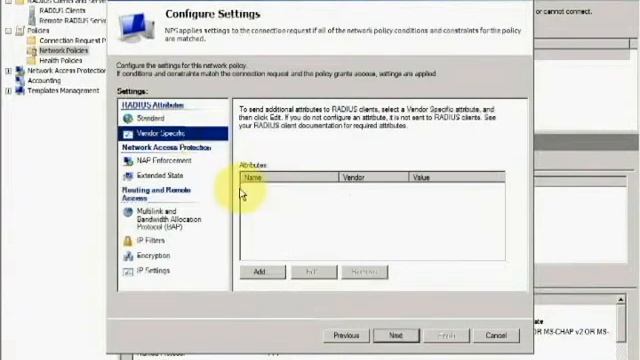The height and width of the screenshot is (360, 640).
Task: Sort attributes by Value column header
Action: pyautogui.click(x=457, y=178)
